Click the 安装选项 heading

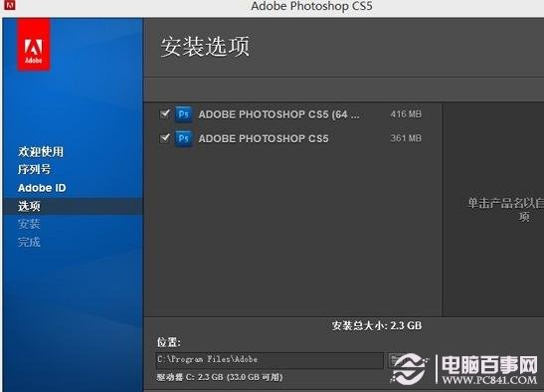(205, 46)
